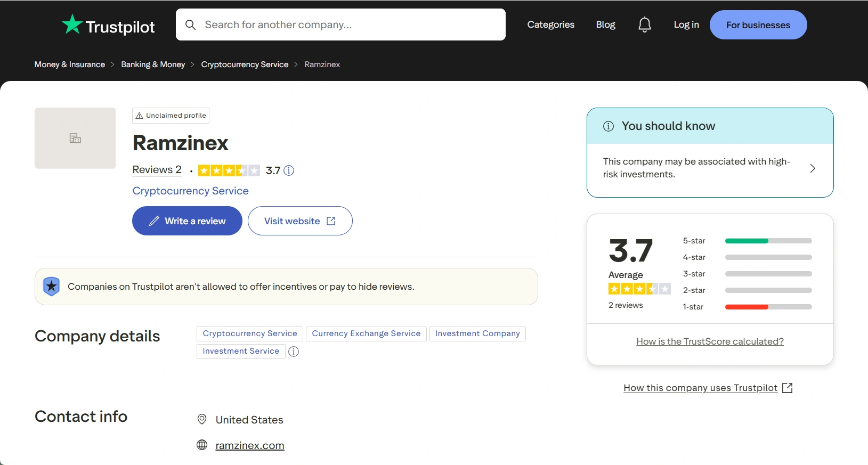Filter by 4-star reviews bar
This screenshot has height=465, width=868.
coord(768,257)
